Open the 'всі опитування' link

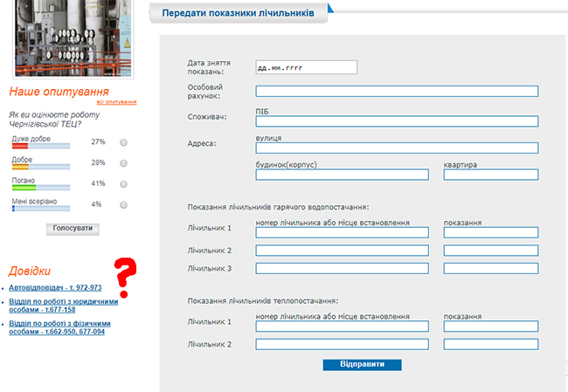116,102
